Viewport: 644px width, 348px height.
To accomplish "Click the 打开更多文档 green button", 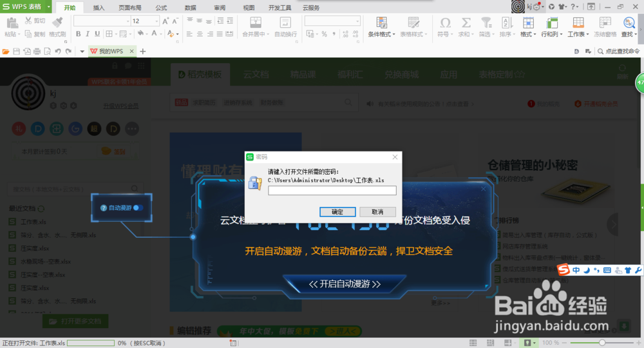I will point(75,322).
